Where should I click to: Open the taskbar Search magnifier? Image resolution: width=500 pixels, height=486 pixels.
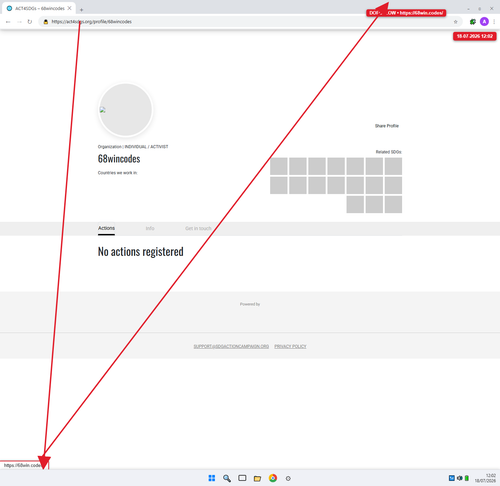pos(227,478)
